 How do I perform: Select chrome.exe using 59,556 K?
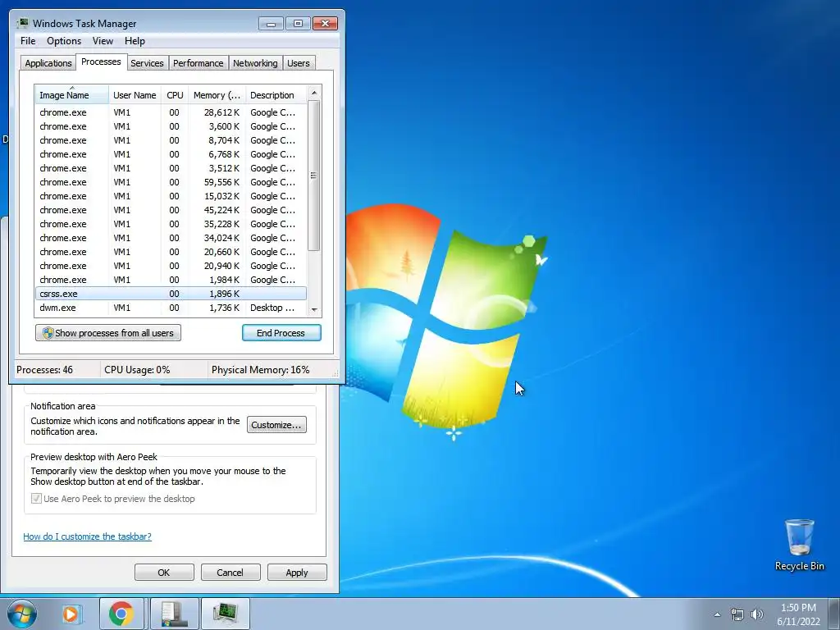(x=171, y=182)
